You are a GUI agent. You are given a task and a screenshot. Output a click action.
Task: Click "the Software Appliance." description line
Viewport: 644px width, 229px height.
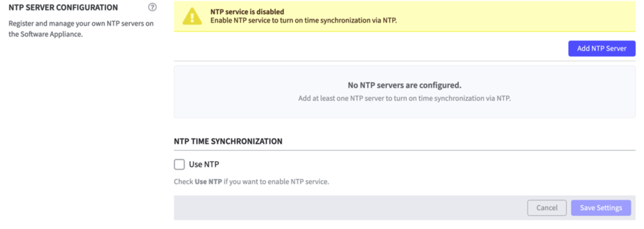pyautogui.click(x=46, y=34)
